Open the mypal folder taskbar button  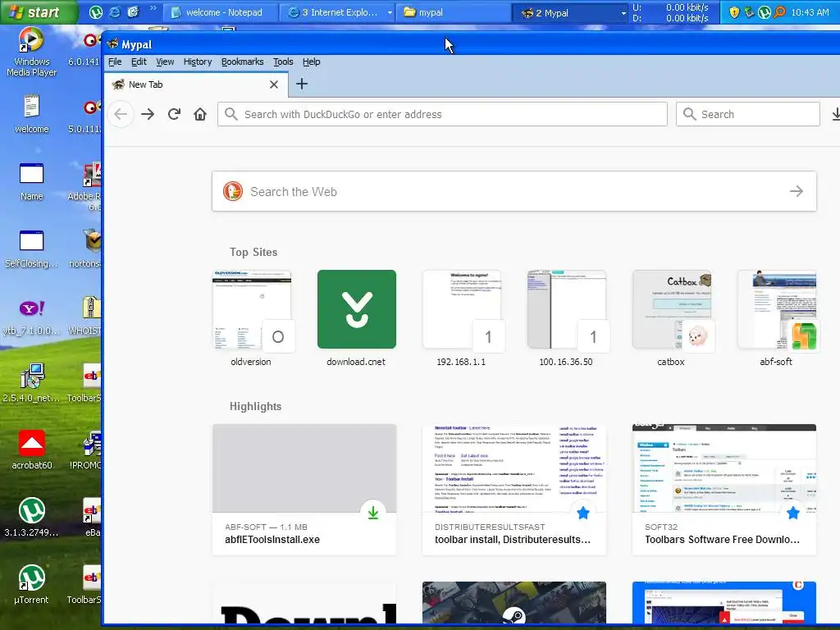453,12
